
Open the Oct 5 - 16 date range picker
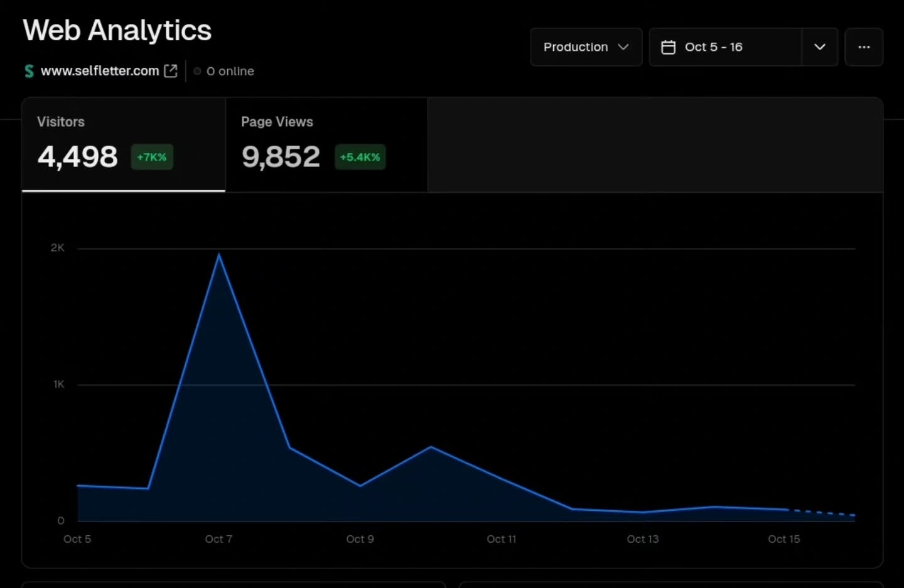coord(725,47)
